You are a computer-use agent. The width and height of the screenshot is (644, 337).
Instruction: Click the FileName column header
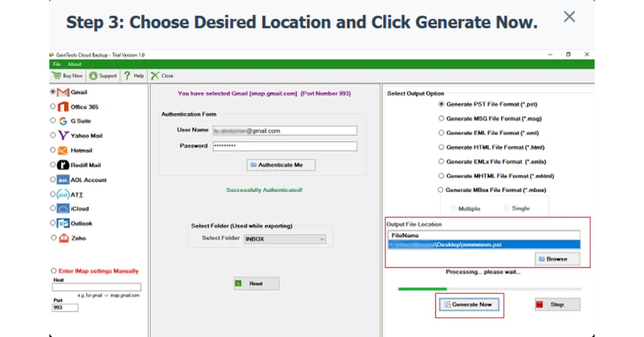[x=484, y=236]
